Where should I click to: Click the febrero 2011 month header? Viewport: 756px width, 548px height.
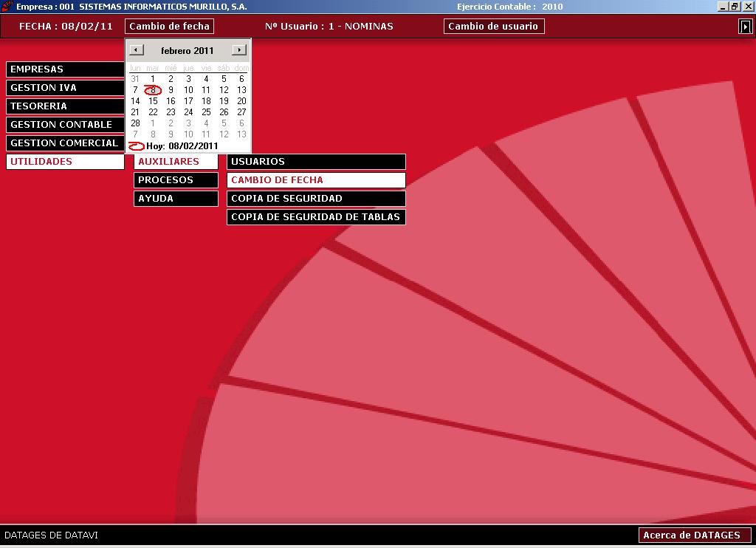(187, 50)
